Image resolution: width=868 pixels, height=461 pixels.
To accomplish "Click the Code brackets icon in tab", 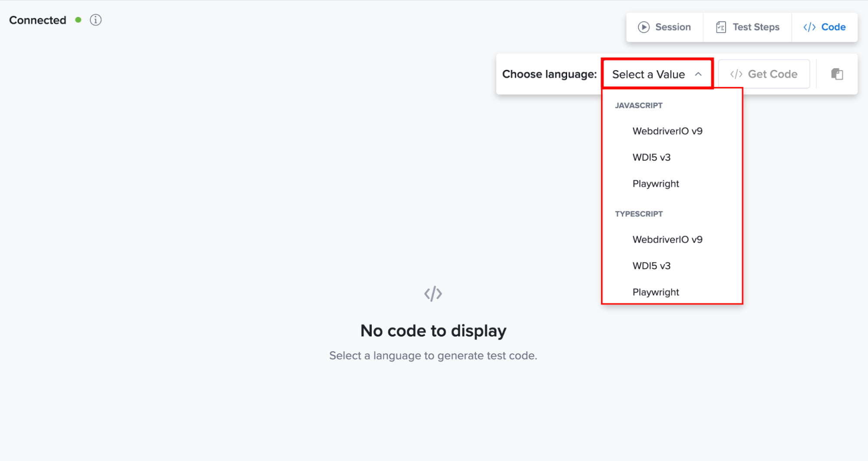I will (x=809, y=27).
